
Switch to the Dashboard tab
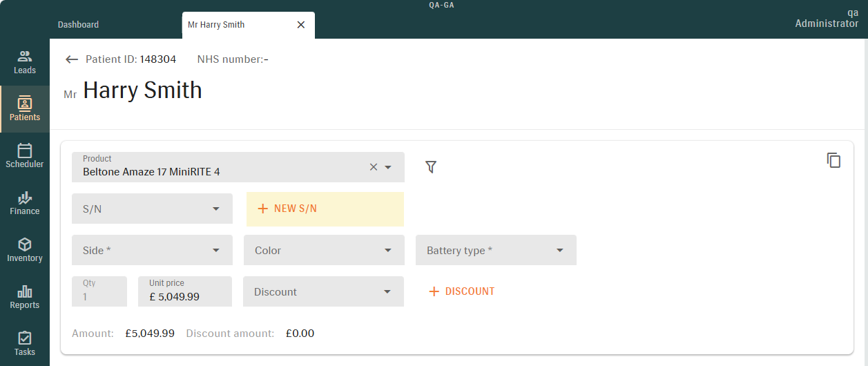coord(78,25)
